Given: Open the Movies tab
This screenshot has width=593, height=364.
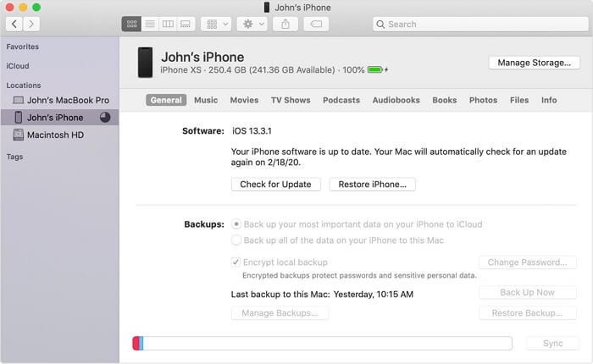Looking at the screenshot, I should coord(244,100).
